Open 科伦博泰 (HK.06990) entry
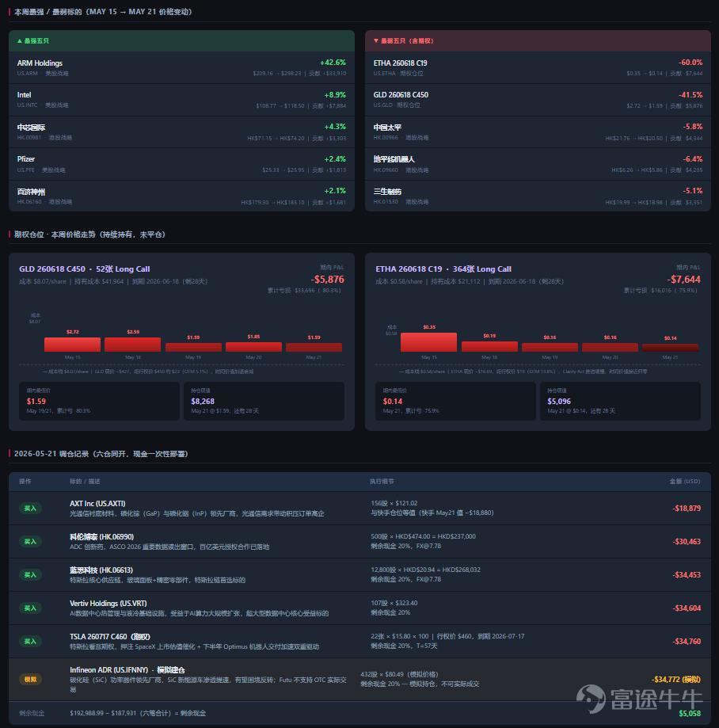This screenshot has width=719, height=728. click(x=101, y=537)
